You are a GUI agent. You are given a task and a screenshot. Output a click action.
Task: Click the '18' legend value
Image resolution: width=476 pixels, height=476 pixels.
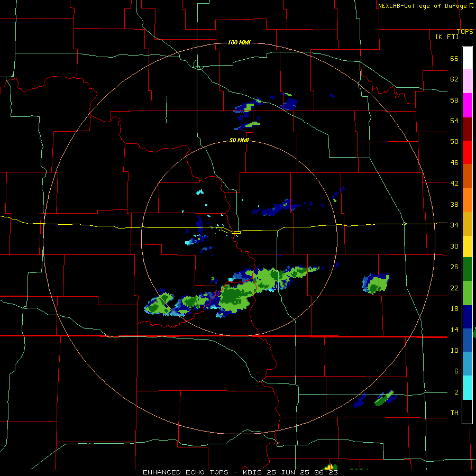pos(454,309)
